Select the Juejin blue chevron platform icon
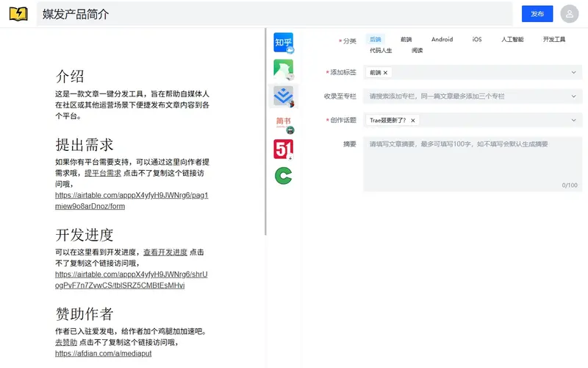This screenshot has width=588, height=368. point(284,96)
